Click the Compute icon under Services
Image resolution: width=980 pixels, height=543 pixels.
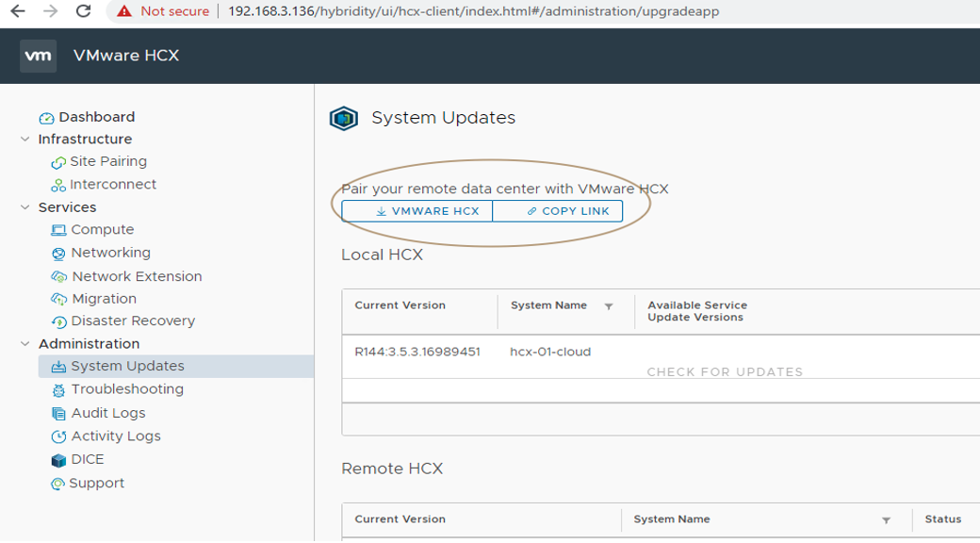57,229
